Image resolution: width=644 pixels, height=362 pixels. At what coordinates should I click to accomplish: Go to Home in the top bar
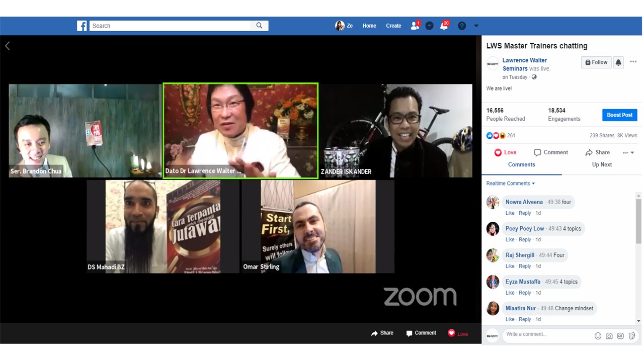[x=369, y=26]
